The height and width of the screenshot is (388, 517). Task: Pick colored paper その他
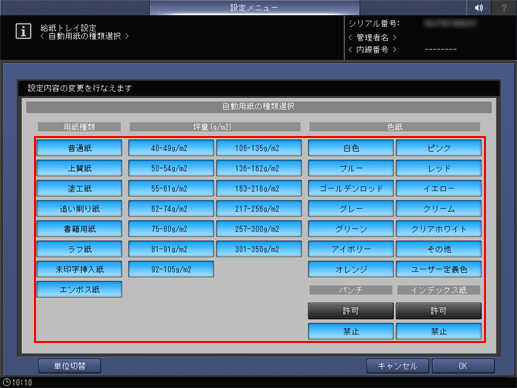pos(439,249)
